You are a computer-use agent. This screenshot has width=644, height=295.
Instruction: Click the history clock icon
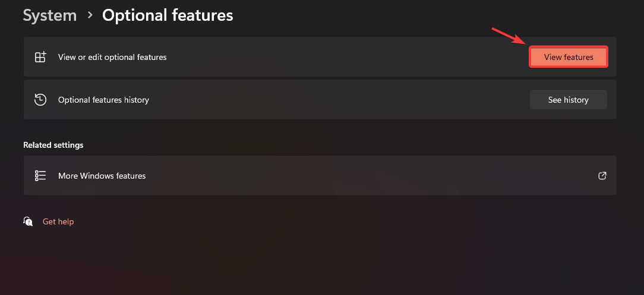point(40,100)
